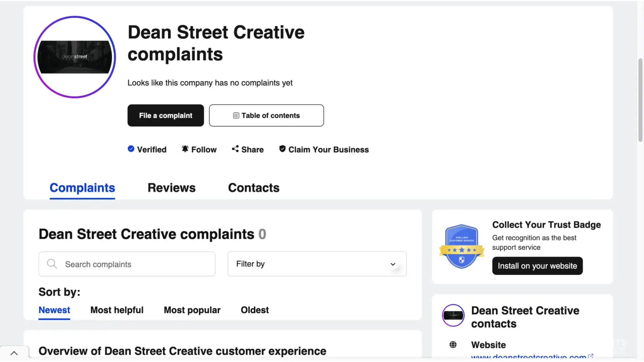The width and height of the screenshot is (644, 362).
Task: Click the Trust Badge shield image
Action: (461, 247)
